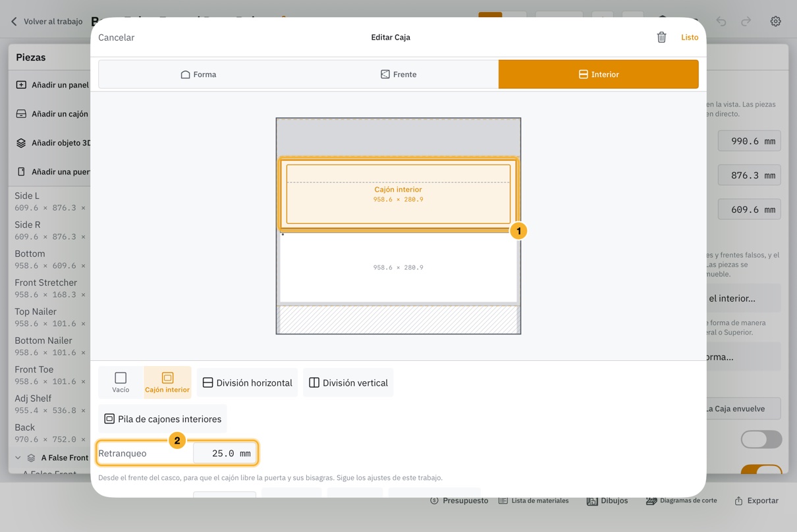Select the Vacío empty opening option

click(121, 383)
